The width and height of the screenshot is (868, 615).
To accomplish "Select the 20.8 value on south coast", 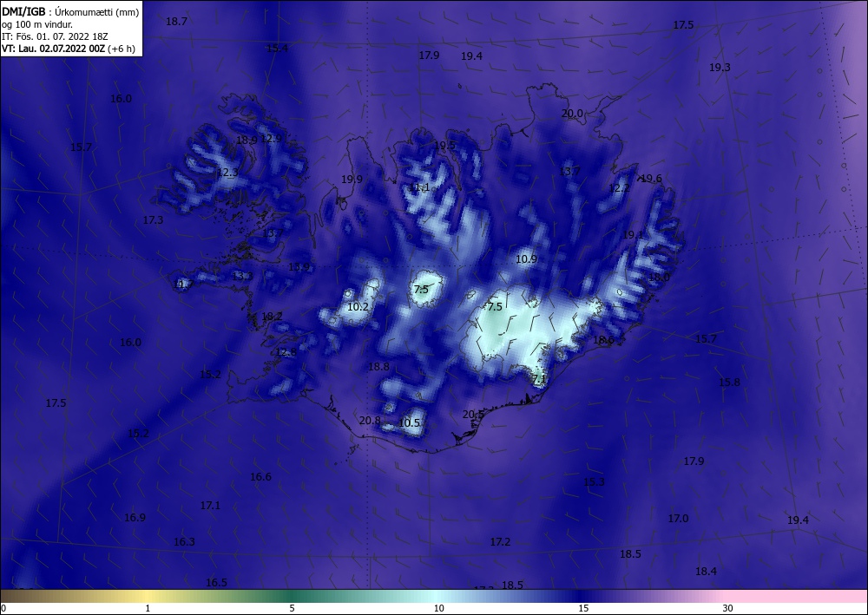I will [x=370, y=421].
